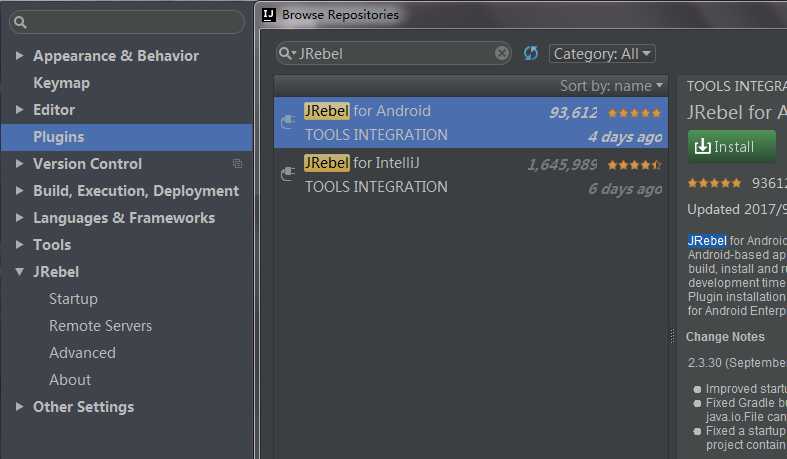This screenshot has width=787, height=459.
Task: Click the Change Notes heading
Action: (x=725, y=337)
